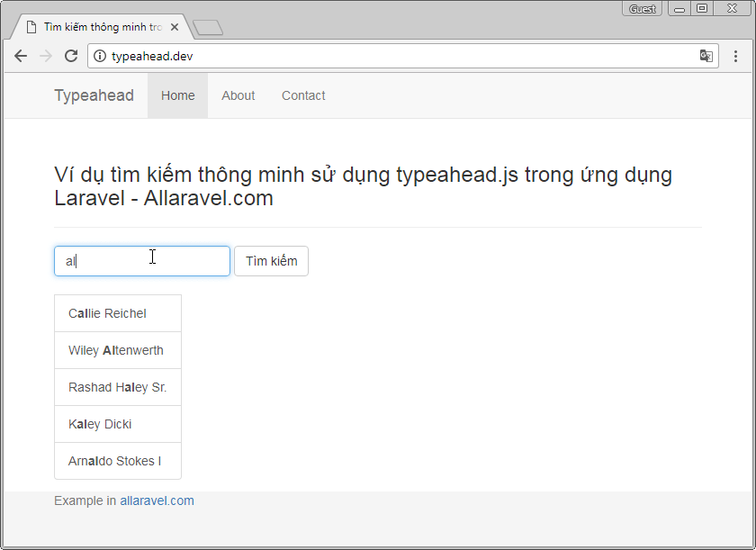Maximize the browser window

[702, 9]
